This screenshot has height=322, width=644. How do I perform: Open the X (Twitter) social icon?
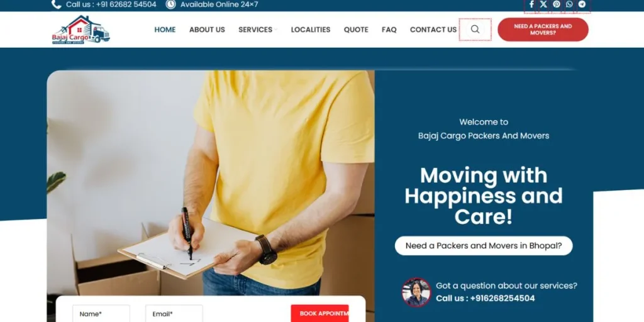(543, 4)
